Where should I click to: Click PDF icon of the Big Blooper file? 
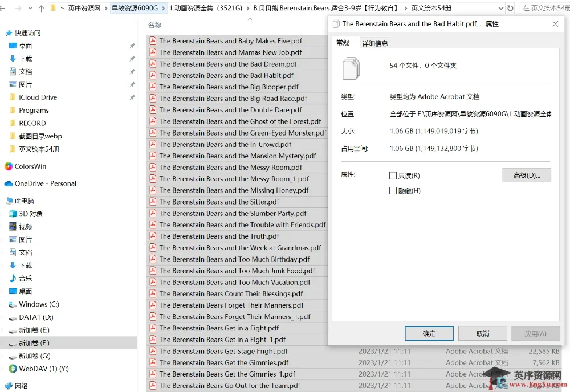[153, 87]
